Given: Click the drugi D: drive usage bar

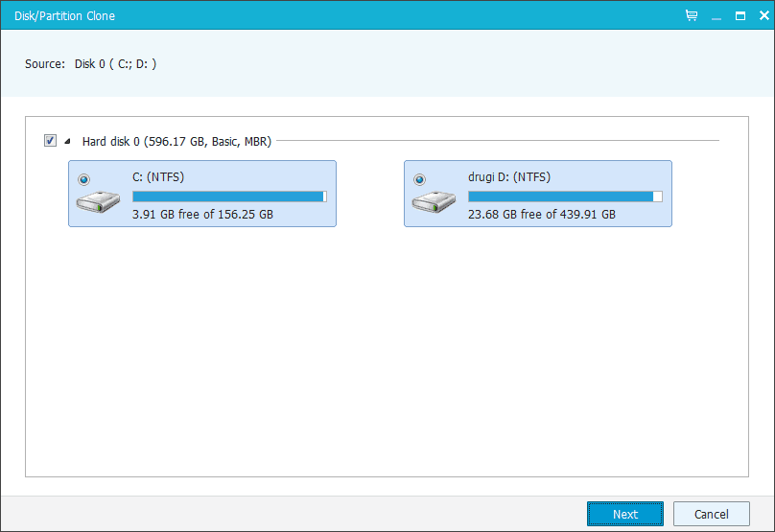Looking at the screenshot, I should (566, 197).
